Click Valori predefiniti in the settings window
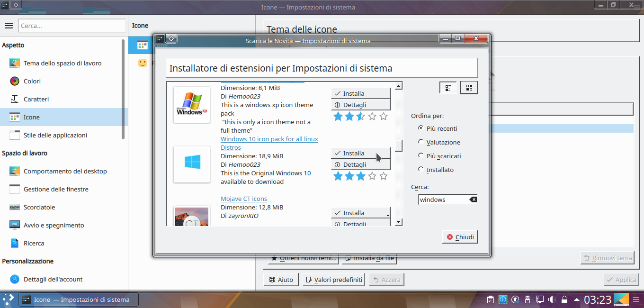Viewport: 644px width, 308px height. click(334, 280)
